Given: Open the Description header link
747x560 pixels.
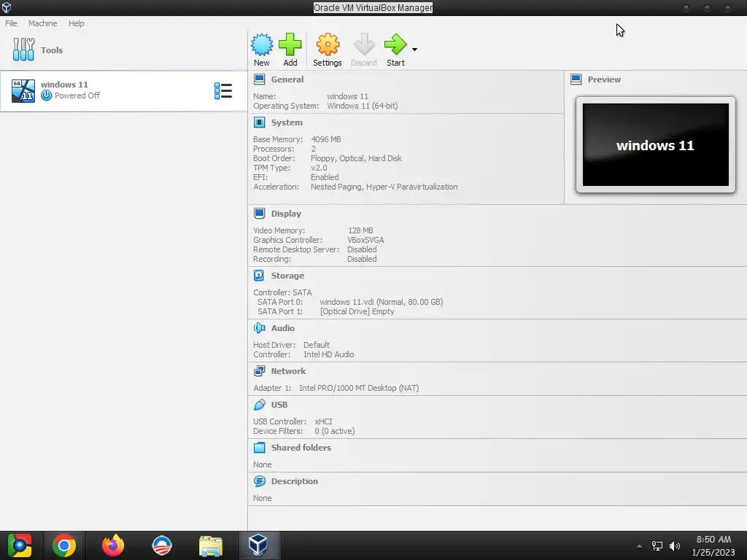Looking at the screenshot, I should (x=295, y=481).
